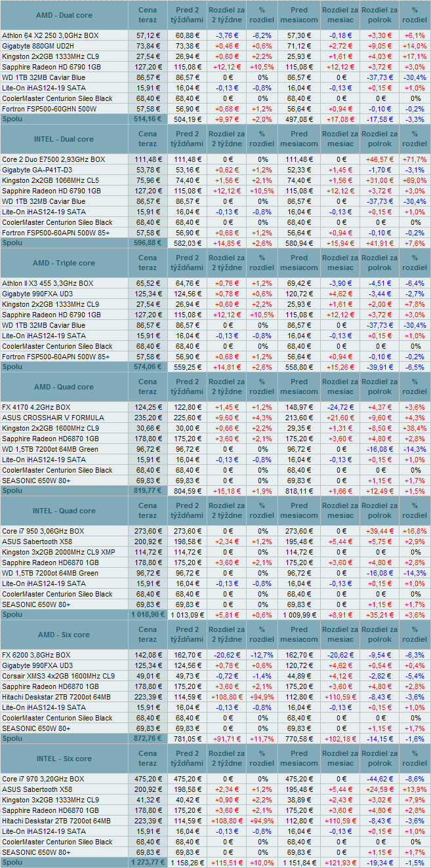431x868 pixels.
Task: Click the '41,32 €' current price cell
Action: coord(148,800)
